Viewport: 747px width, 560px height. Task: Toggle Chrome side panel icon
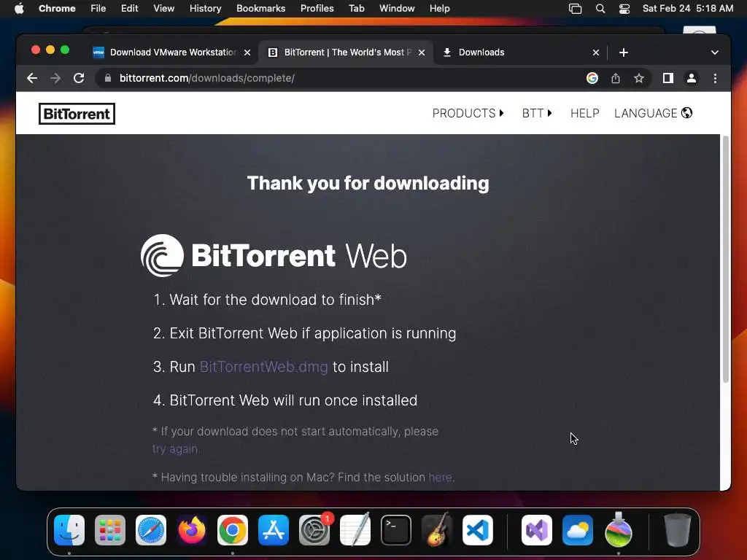click(668, 78)
